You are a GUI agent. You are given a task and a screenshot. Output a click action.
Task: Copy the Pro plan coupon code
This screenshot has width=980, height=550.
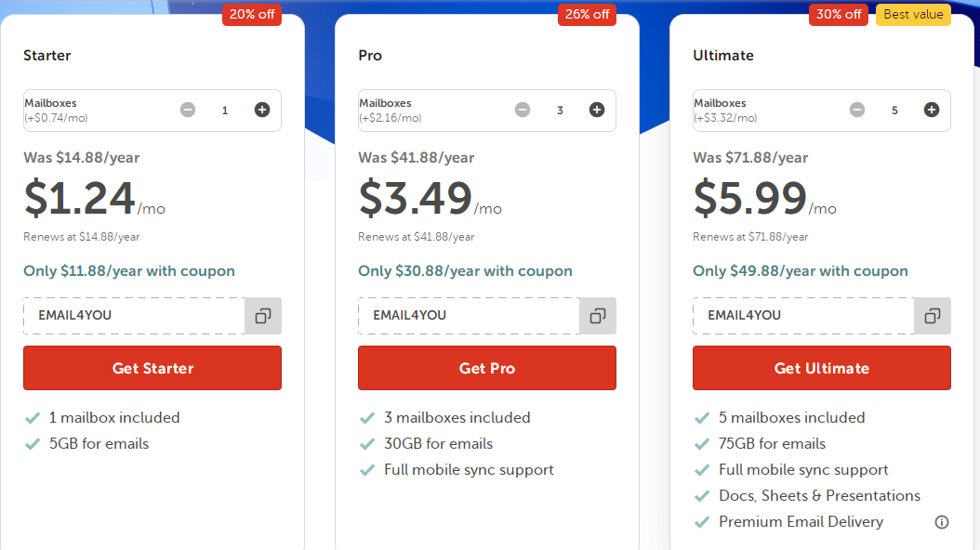[x=598, y=316]
